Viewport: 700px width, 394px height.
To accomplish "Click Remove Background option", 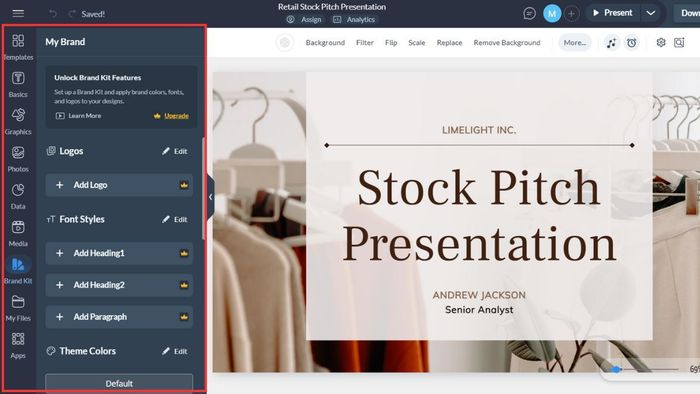I will tap(507, 43).
